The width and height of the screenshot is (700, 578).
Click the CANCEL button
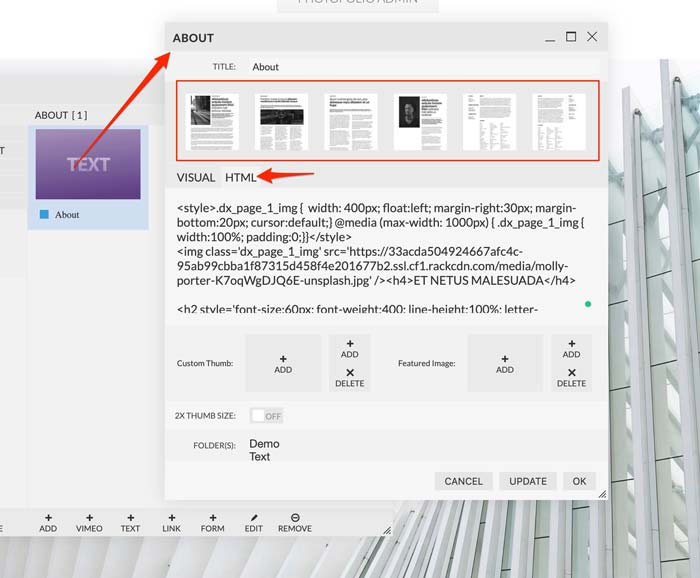pos(463,481)
